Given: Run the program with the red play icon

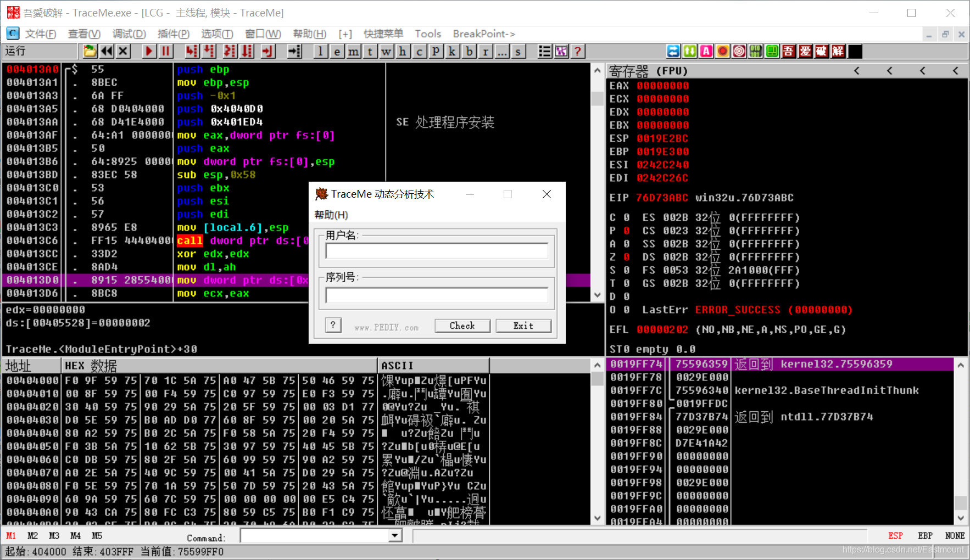Looking at the screenshot, I should (149, 51).
